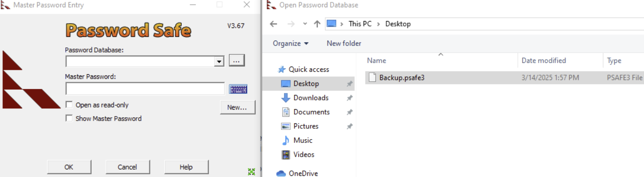Focus the Master Password field
The width and height of the screenshot is (644, 177).
pos(145,88)
